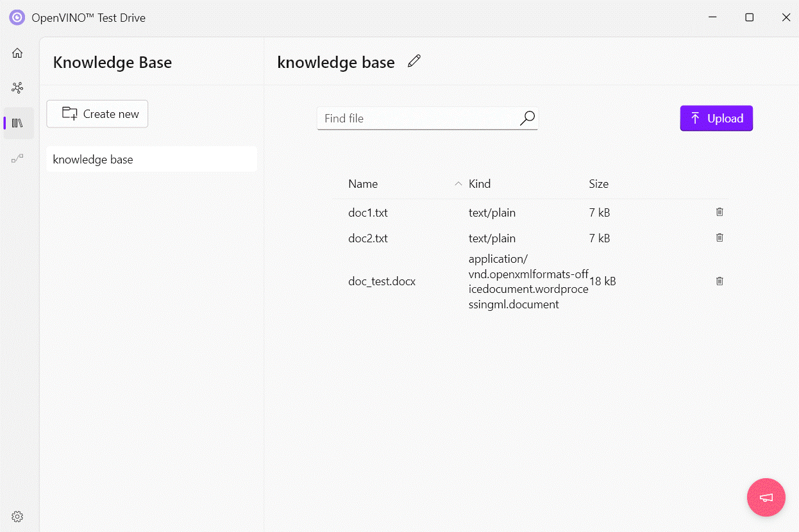Open the workflow icon below library icon
This screenshot has width=799, height=532.
pos(17,158)
